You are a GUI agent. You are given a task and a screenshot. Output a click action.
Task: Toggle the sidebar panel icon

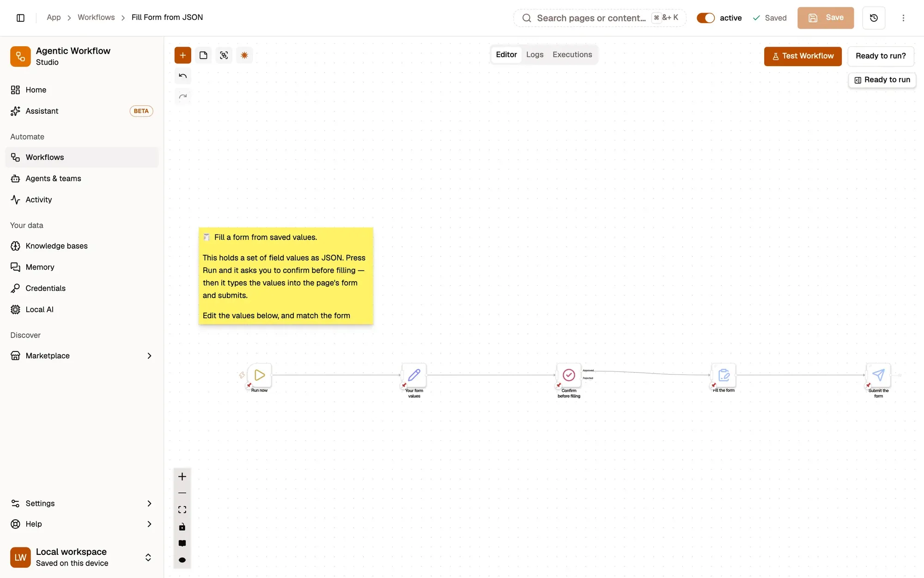[20, 18]
